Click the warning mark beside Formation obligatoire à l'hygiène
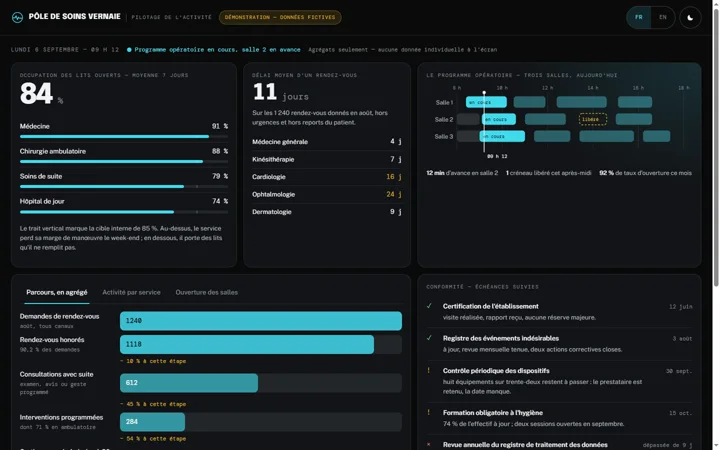 click(x=429, y=412)
